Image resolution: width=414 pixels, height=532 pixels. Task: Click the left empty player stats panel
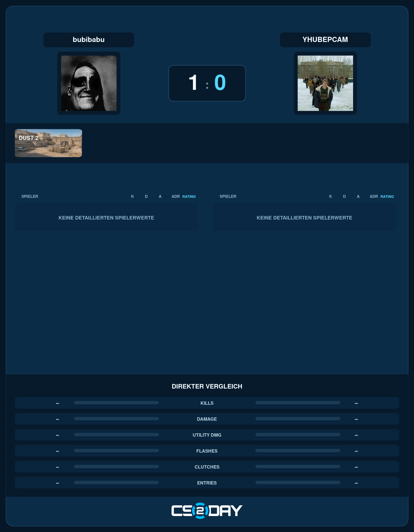106,217
